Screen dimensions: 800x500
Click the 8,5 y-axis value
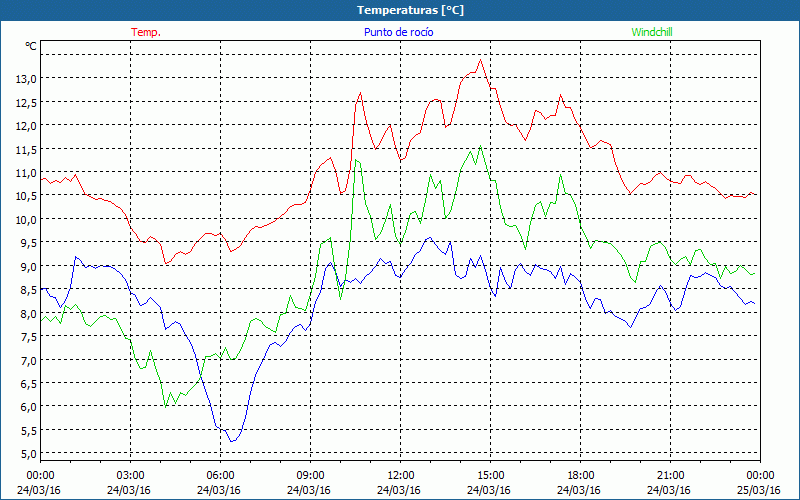point(30,290)
